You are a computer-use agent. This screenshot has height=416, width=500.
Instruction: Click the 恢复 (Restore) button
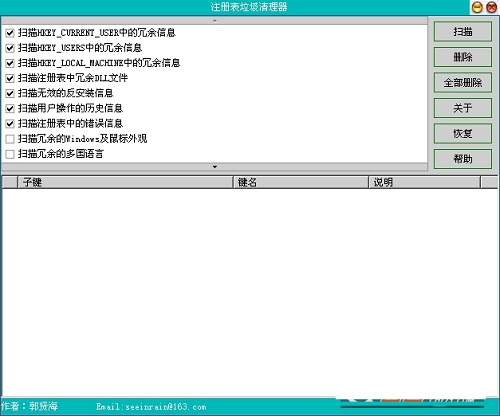point(463,133)
